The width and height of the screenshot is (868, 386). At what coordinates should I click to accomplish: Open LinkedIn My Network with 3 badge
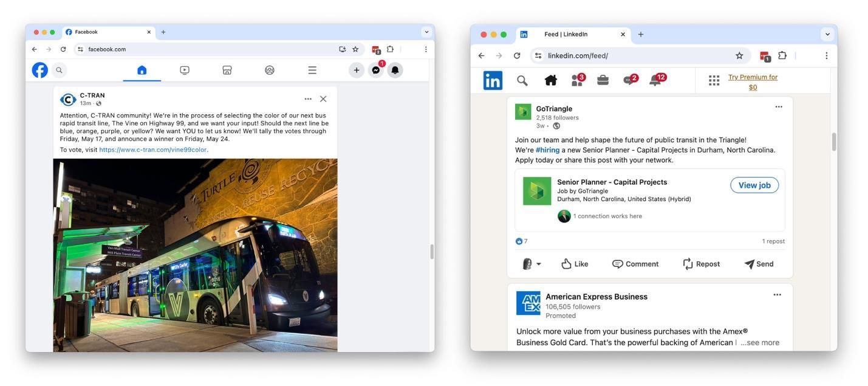click(x=578, y=80)
